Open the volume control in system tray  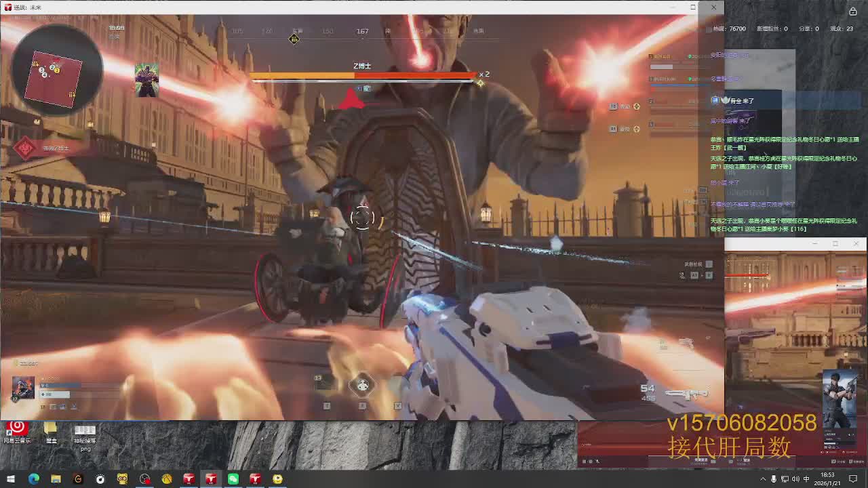click(795, 479)
